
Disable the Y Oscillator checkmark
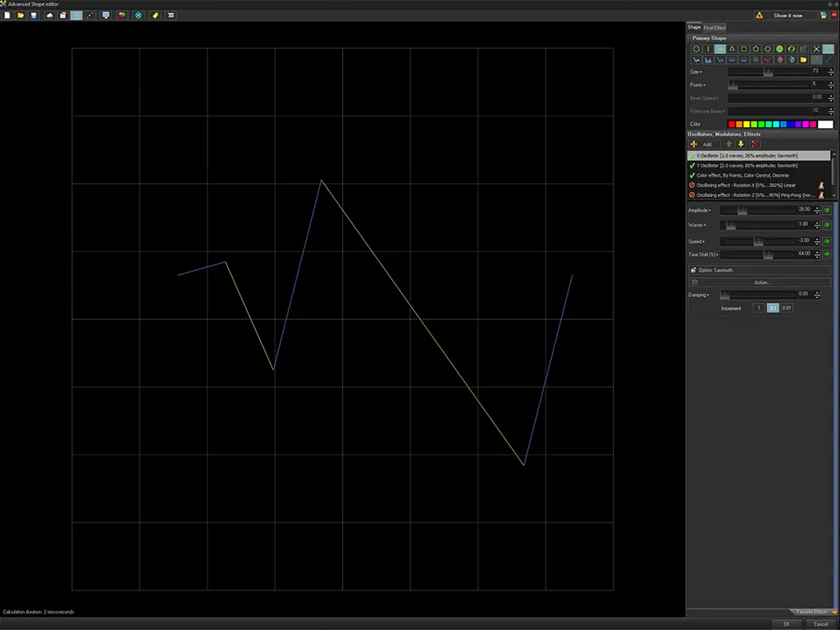click(x=692, y=166)
